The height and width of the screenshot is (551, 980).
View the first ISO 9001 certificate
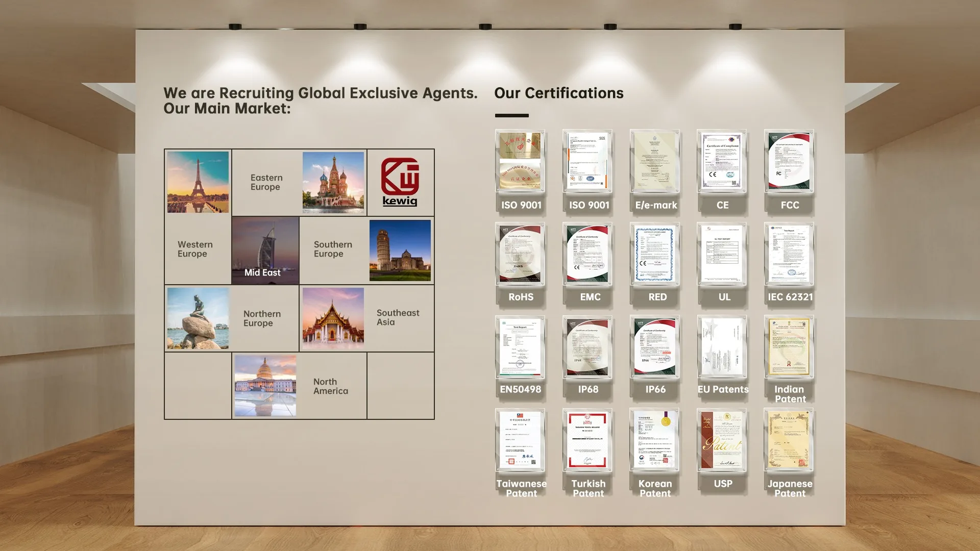pos(520,161)
